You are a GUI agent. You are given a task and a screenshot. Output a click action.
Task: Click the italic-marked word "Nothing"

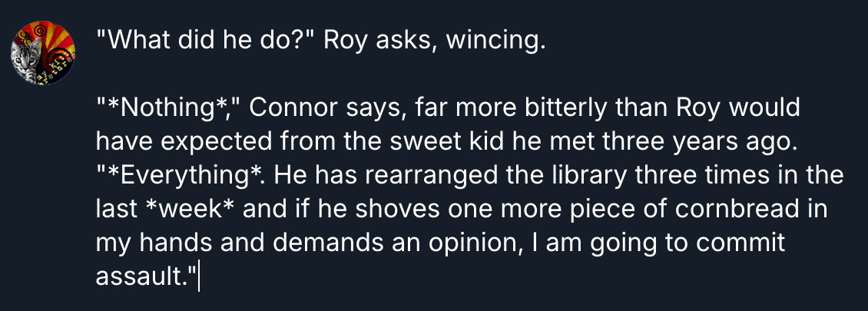(x=171, y=108)
